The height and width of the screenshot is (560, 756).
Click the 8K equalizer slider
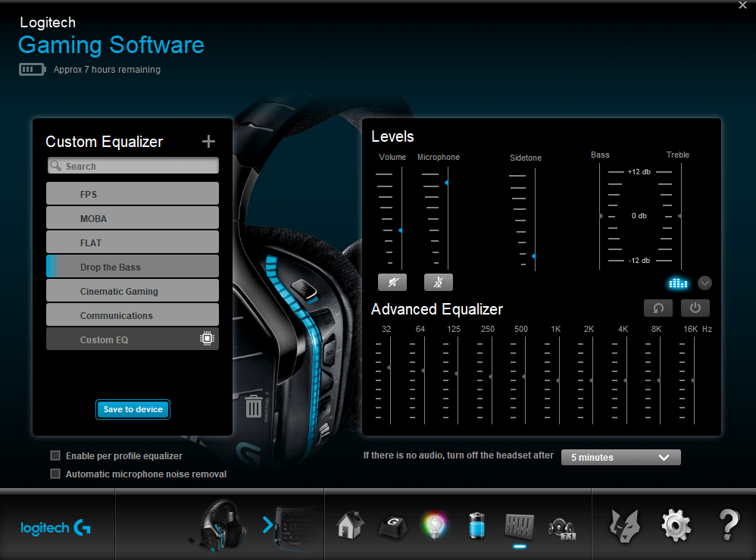pos(660,381)
